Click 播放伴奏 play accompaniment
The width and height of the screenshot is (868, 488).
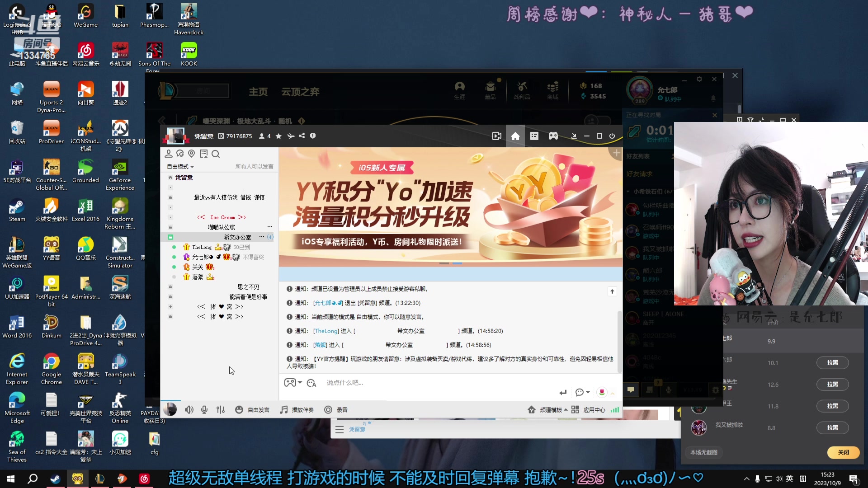[297, 410]
